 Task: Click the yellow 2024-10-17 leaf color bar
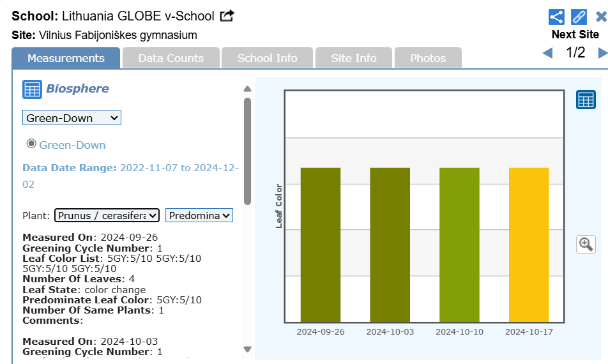pos(529,245)
